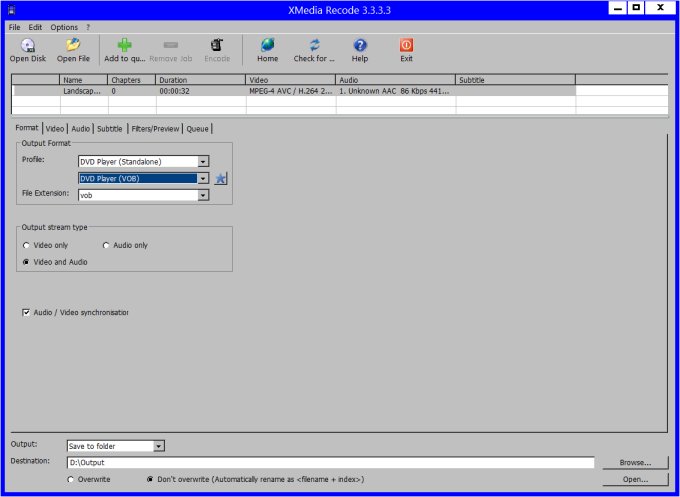Click the Destination path input field

(330, 463)
